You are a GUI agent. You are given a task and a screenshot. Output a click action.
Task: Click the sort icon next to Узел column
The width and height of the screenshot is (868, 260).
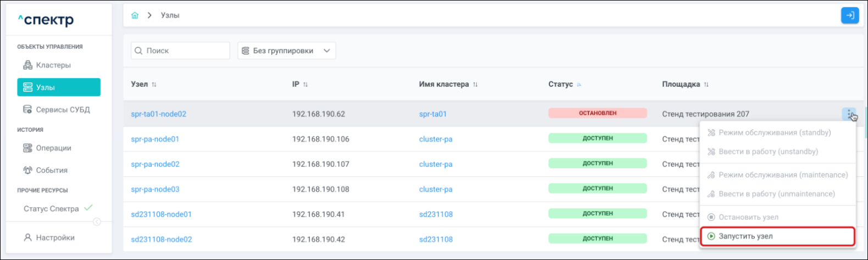point(154,85)
